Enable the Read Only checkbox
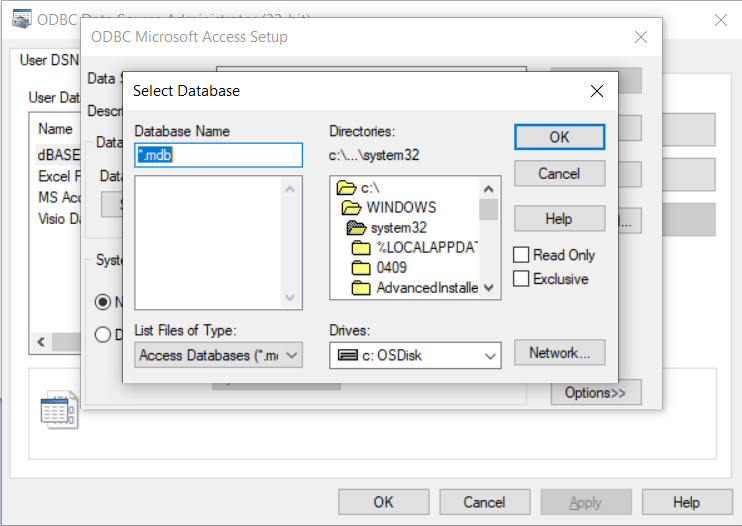Viewport: 742px width, 526px height. pyautogui.click(x=521, y=254)
